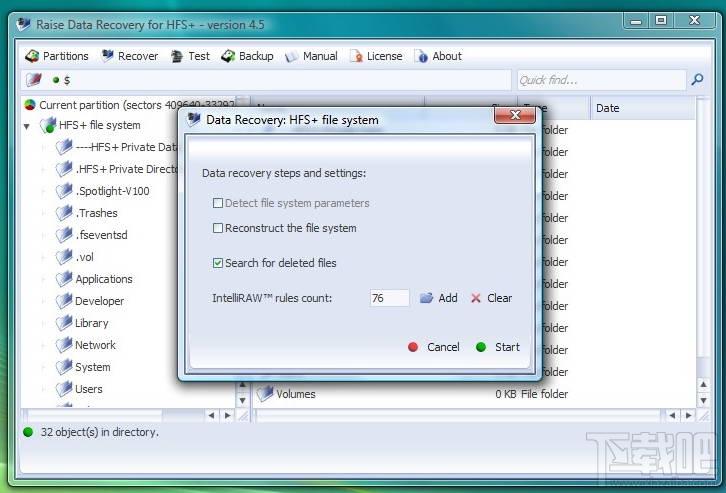Click the green status indicator icon
The width and height of the screenshot is (726, 493).
pyautogui.click(x=28, y=432)
